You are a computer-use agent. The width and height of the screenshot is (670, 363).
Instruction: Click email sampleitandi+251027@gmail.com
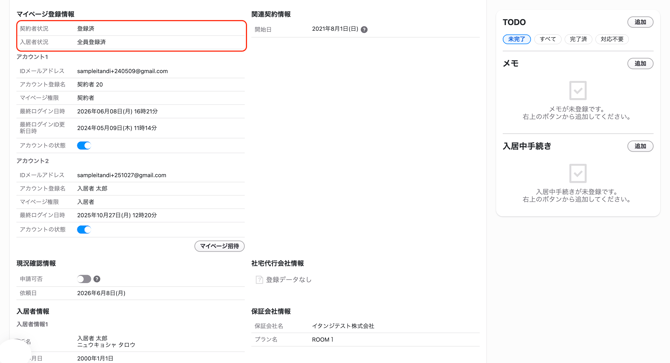pos(121,175)
